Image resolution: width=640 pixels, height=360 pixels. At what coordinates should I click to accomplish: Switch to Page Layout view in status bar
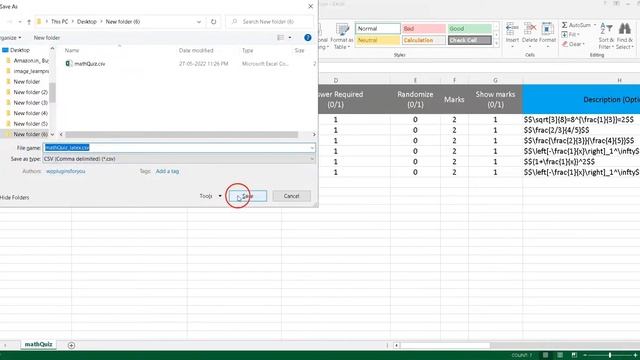click(560, 355)
